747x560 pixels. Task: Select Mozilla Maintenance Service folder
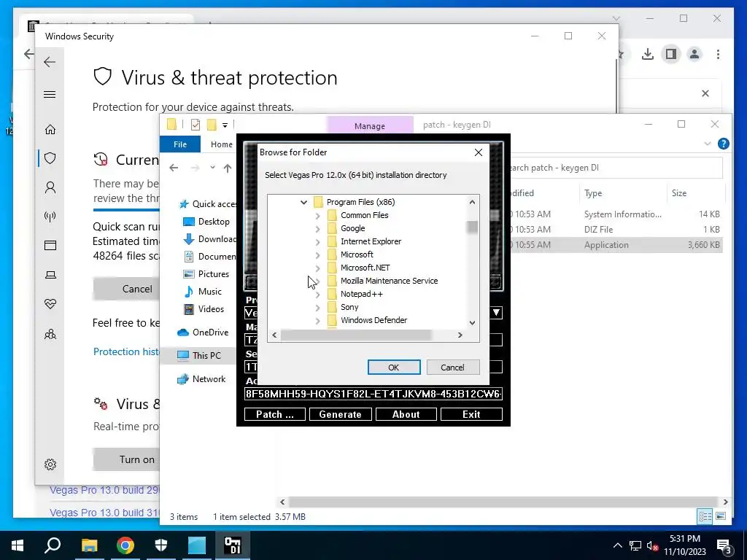tap(389, 281)
